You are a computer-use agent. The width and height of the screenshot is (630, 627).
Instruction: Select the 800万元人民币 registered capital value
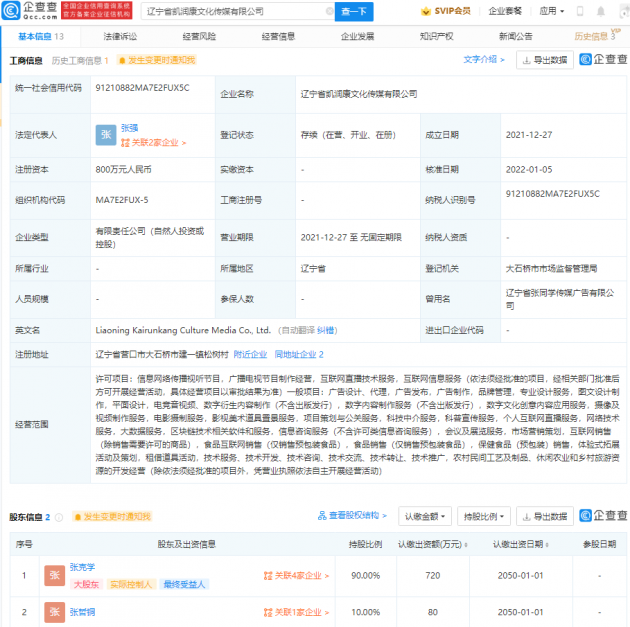pos(123,170)
